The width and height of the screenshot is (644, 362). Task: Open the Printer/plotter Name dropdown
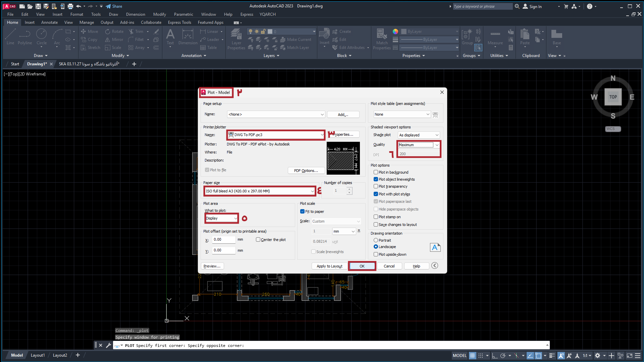pos(276,135)
